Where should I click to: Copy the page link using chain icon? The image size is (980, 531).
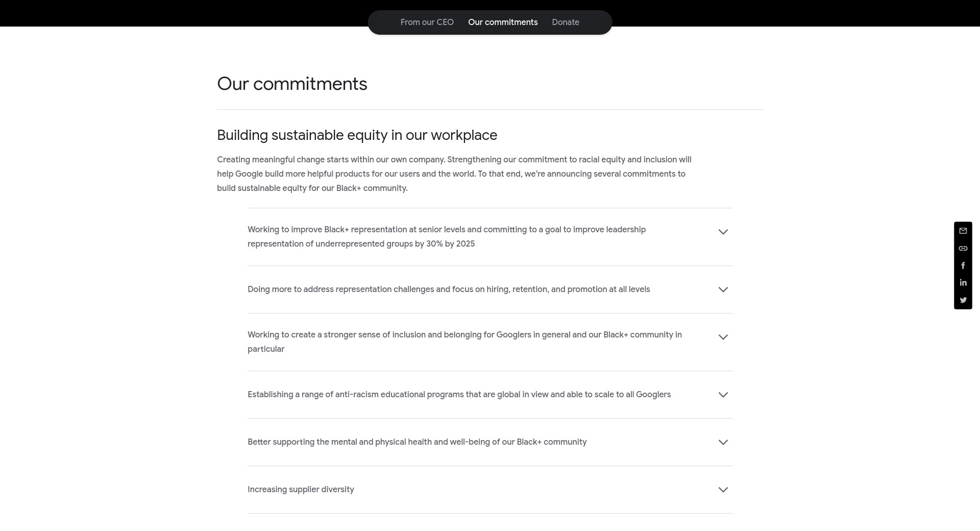(963, 248)
